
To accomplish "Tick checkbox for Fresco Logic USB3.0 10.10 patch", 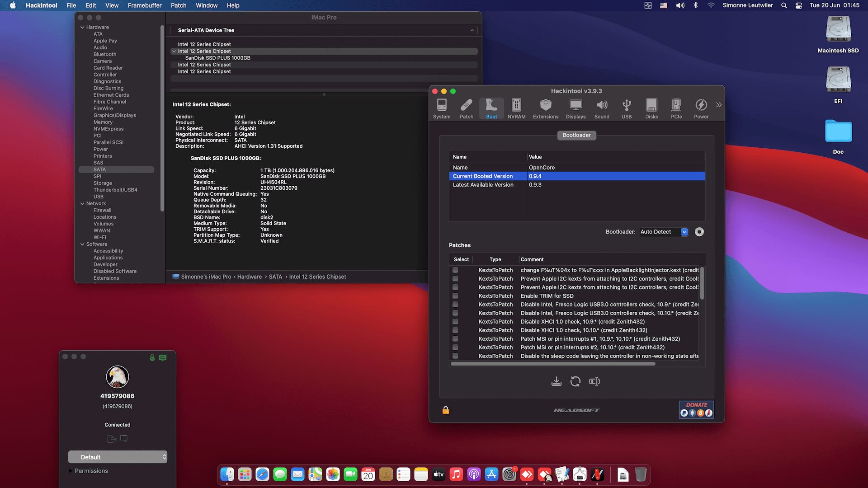I will pos(455,313).
